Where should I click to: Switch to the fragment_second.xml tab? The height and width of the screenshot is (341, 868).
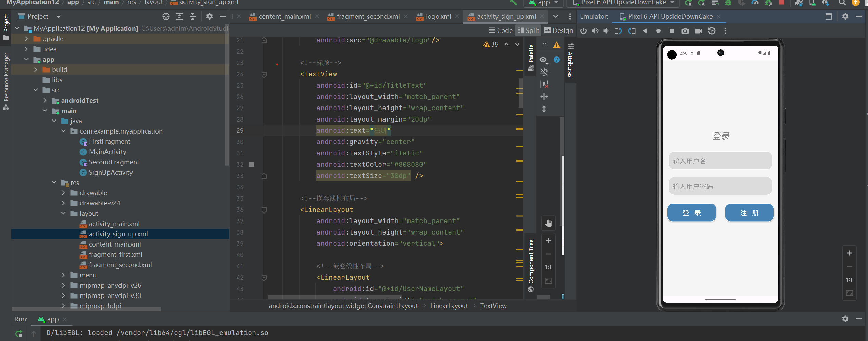[x=368, y=16]
